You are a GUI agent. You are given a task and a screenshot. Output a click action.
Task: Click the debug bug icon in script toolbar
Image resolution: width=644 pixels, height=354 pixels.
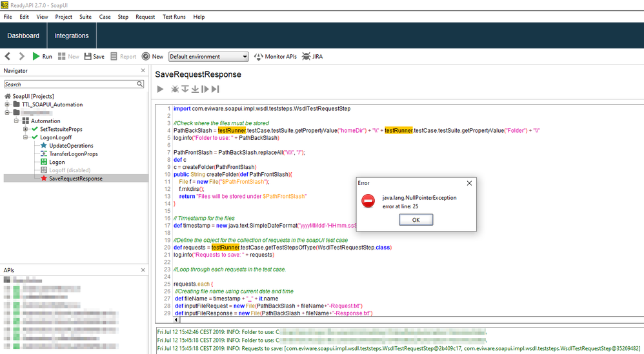[175, 89]
